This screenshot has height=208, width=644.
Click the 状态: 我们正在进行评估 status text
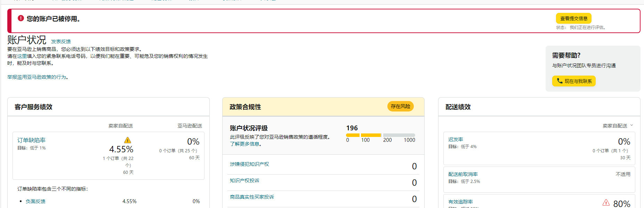point(581,28)
